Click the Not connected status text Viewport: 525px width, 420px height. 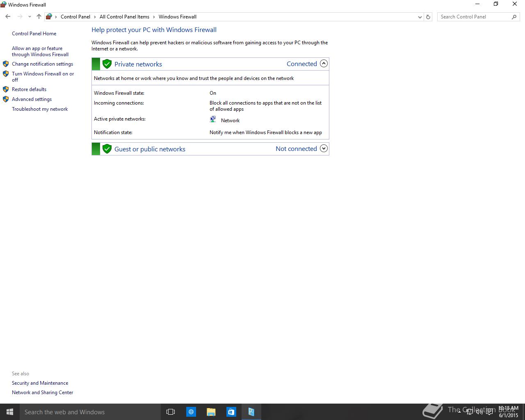click(x=296, y=149)
